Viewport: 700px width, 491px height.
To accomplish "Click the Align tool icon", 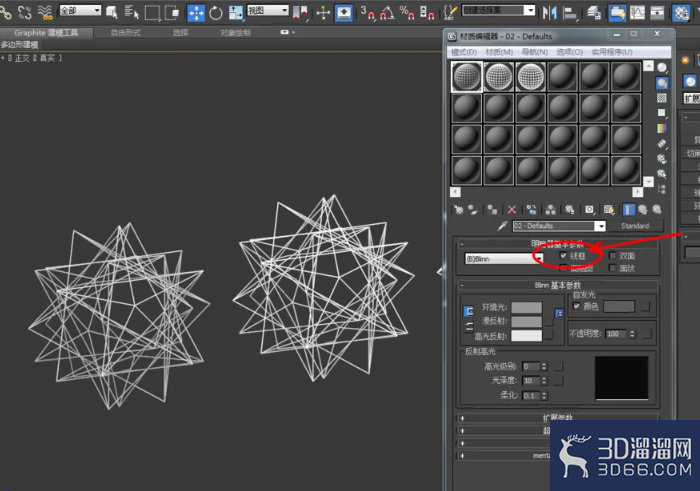I will tap(569, 12).
